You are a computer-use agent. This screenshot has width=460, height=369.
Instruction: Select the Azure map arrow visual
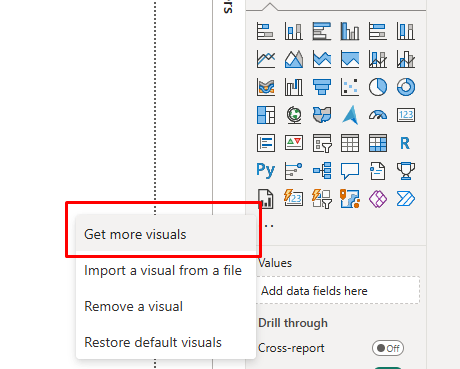coord(350,115)
